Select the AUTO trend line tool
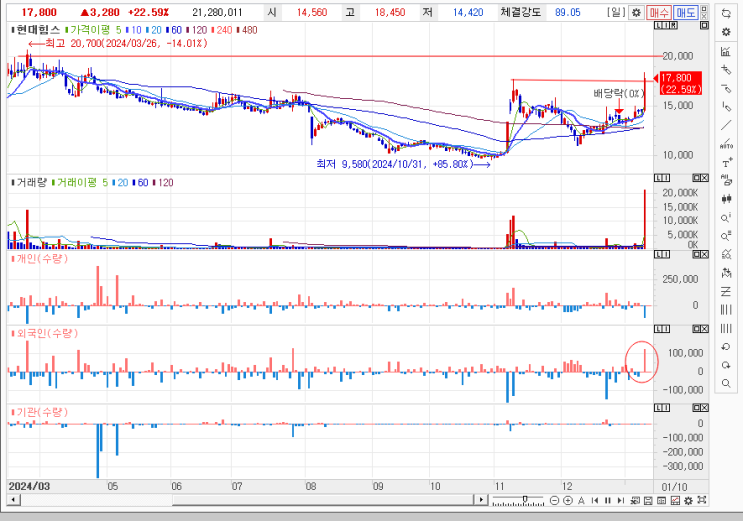Image resolution: width=743 pixels, height=521 pixels. 726,144
